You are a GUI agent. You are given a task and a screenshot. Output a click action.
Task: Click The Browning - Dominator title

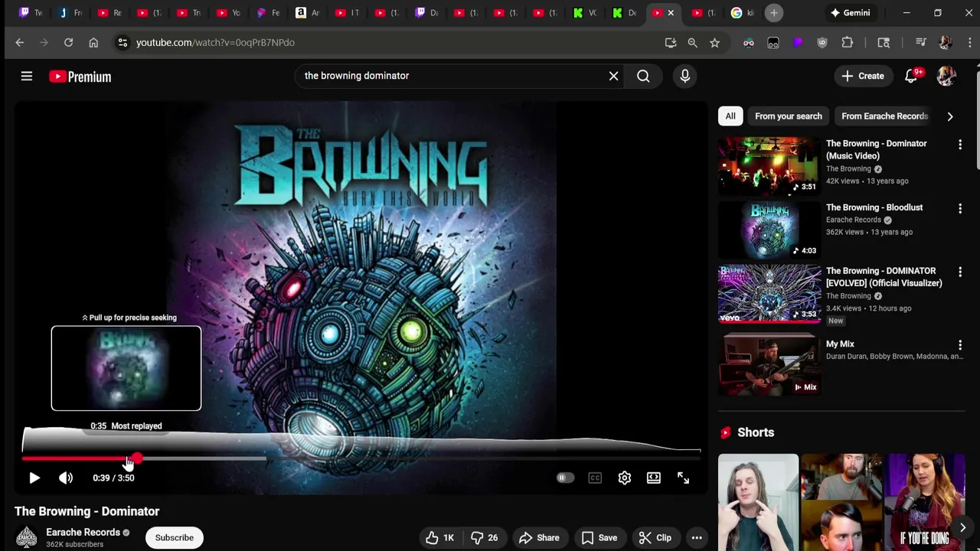pos(87,511)
